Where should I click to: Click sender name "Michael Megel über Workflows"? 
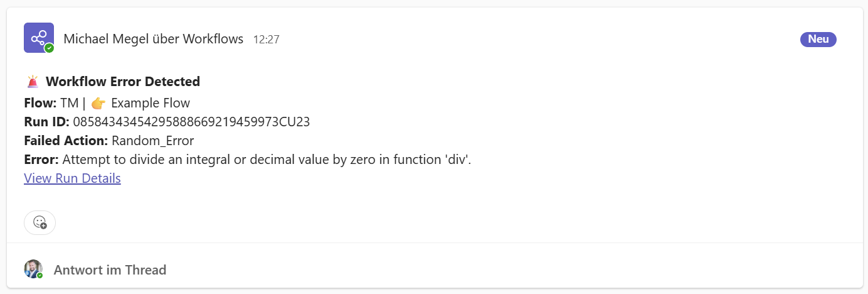[x=153, y=39]
